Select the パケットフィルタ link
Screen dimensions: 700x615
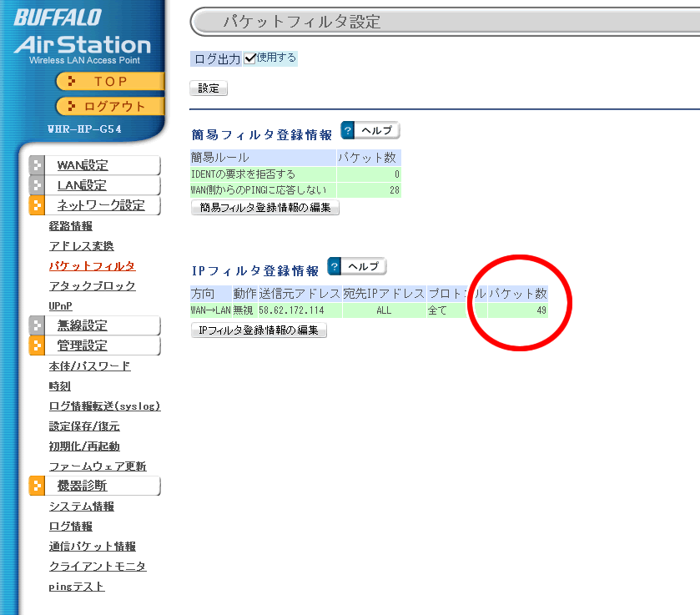point(92,266)
